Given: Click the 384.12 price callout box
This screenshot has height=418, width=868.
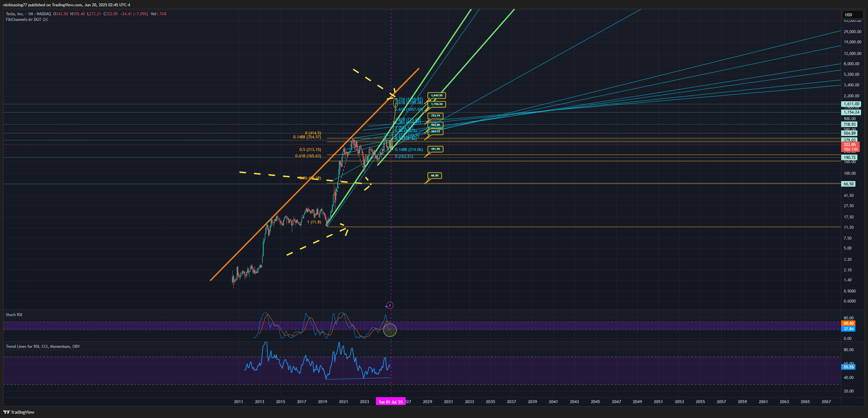Looking at the screenshot, I should [x=435, y=131].
